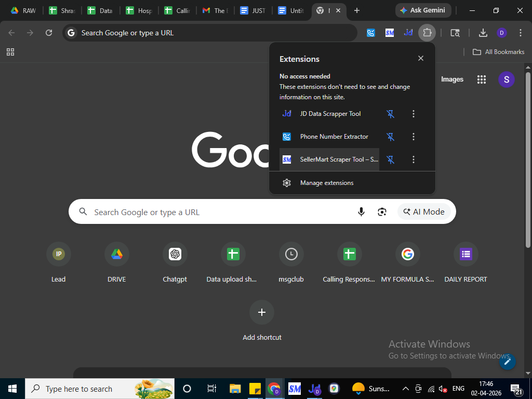Close the Extensions popup panel
Screen dimensions: 532x399
(421, 58)
